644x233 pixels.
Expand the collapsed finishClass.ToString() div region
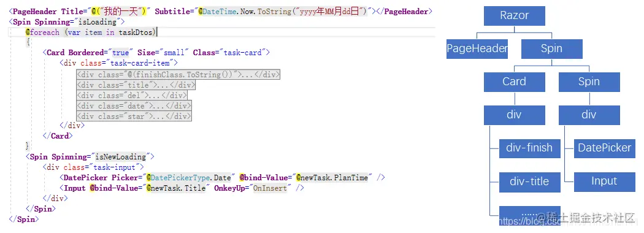point(178,74)
